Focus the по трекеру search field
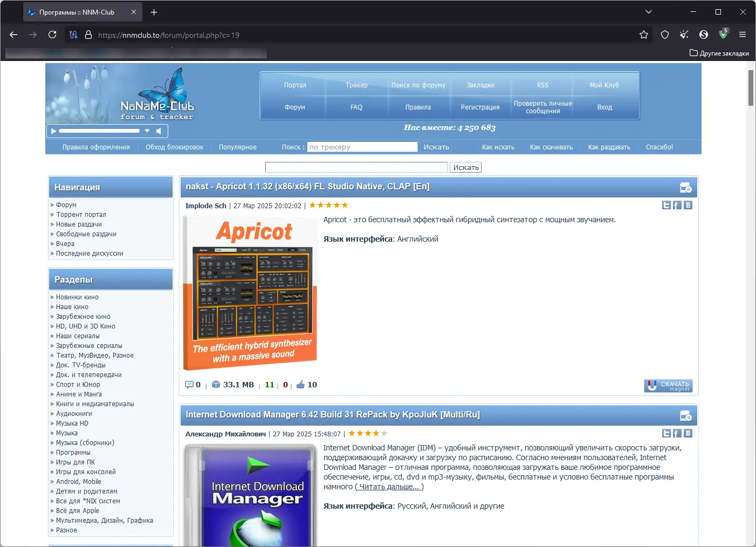 [362, 147]
